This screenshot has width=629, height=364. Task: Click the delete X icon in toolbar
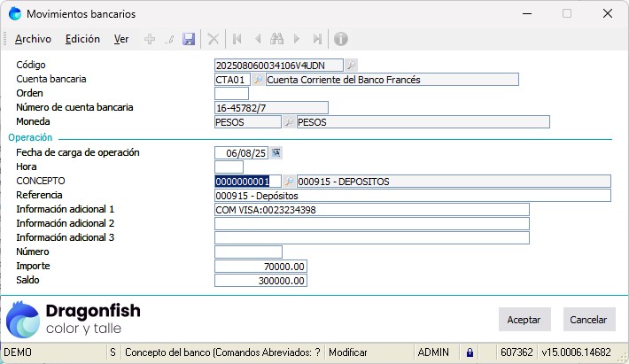pyautogui.click(x=213, y=39)
